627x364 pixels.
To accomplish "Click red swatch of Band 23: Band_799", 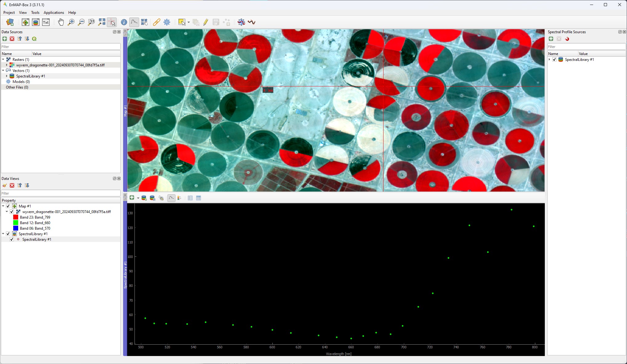I will point(16,217).
